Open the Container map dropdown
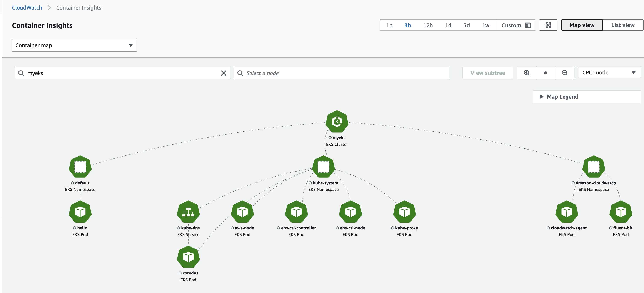This screenshot has width=644, height=293. pyautogui.click(x=74, y=45)
